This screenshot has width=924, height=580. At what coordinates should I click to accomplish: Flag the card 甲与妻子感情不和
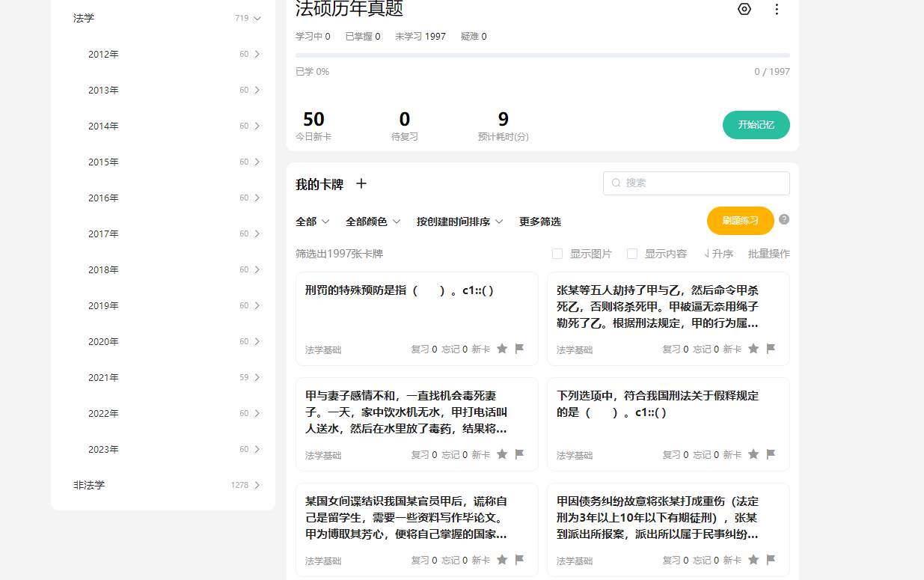(x=520, y=454)
